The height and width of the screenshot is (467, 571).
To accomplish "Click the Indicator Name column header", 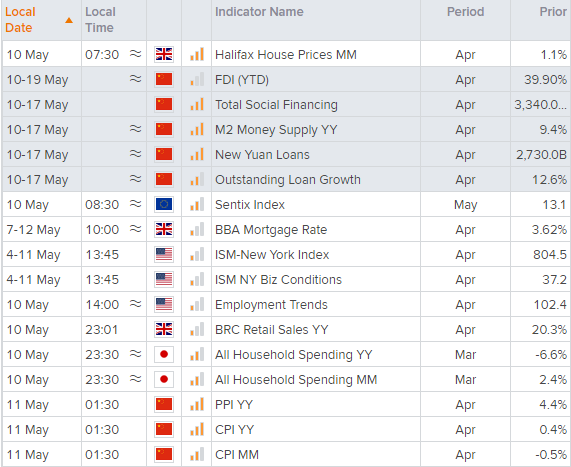I will coord(259,12).
